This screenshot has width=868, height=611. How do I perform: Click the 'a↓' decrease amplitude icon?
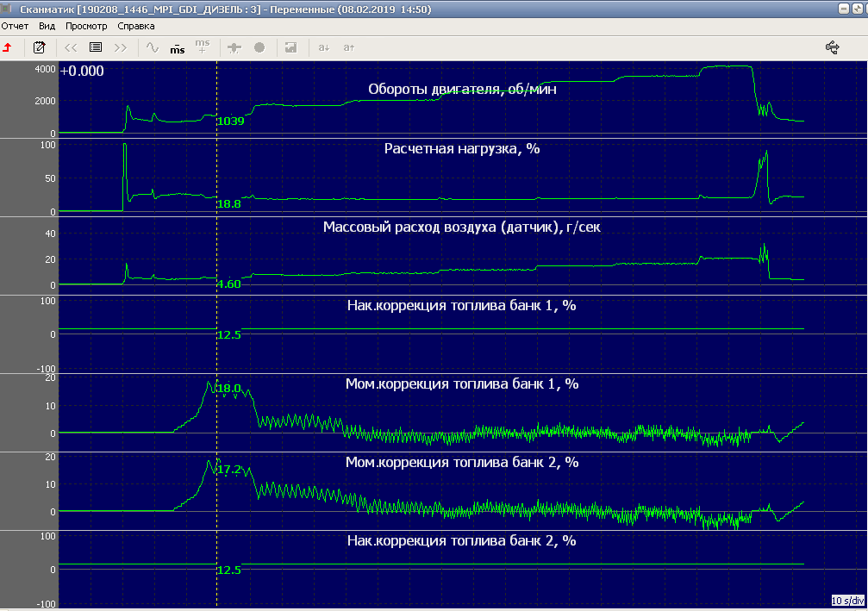tap(324, 47)
